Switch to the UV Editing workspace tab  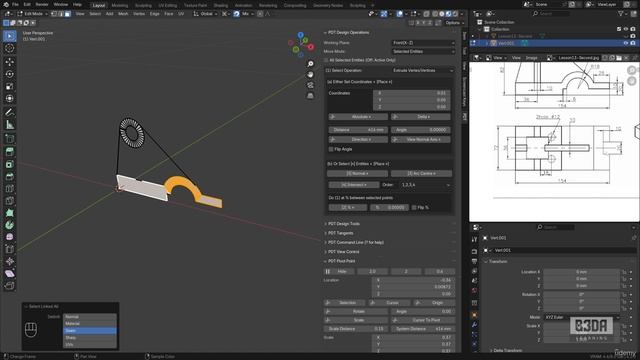point(168,5)
